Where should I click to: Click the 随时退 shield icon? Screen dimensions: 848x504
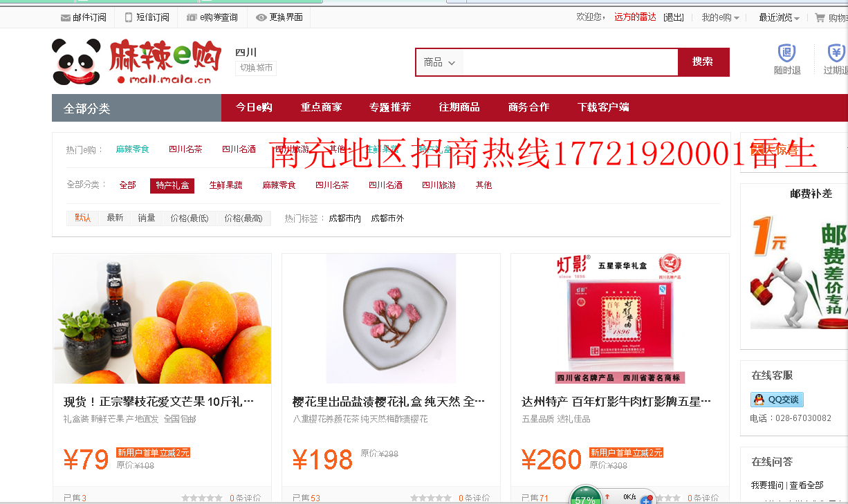click(787, 53)
